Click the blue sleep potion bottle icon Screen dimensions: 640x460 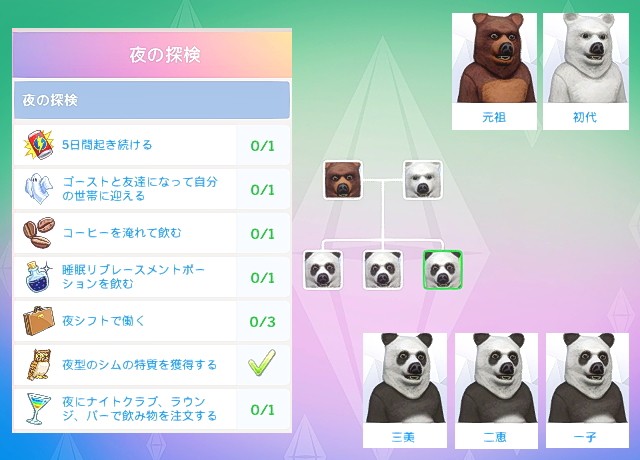point(39,277)
